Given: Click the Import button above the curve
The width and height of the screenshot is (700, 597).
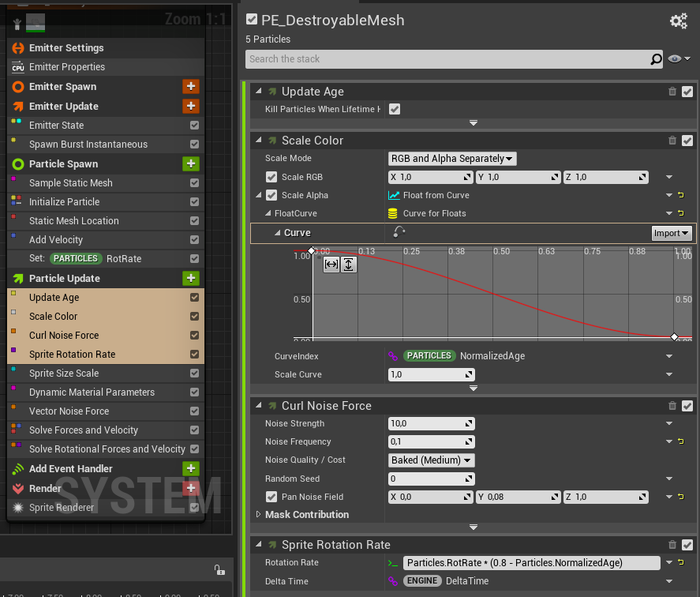Looking at the screenshot, I should (672, 233).
